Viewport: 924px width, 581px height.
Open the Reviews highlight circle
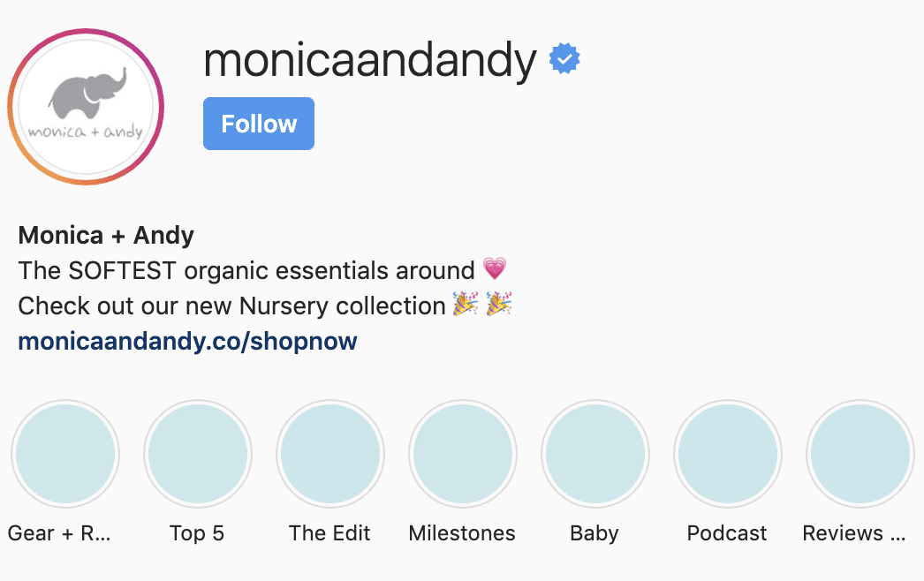(x=861, y=454)
